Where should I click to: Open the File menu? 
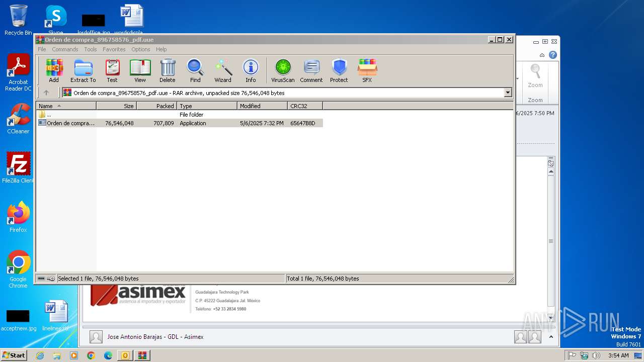tap(42, 49)
